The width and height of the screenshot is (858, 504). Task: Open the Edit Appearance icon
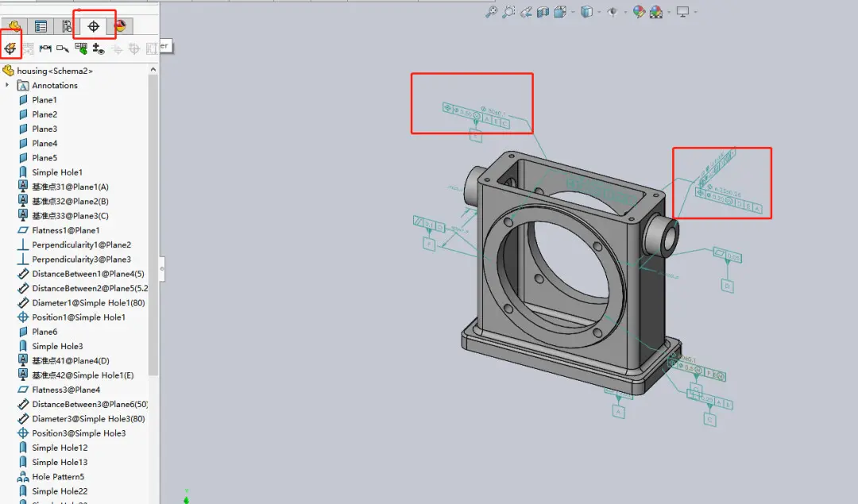[x=639, y=11]
